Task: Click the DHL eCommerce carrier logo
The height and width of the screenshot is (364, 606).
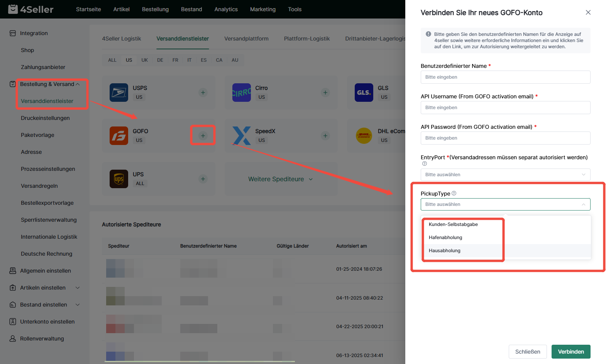Action: pyautogui.click(x=364, y=136)
